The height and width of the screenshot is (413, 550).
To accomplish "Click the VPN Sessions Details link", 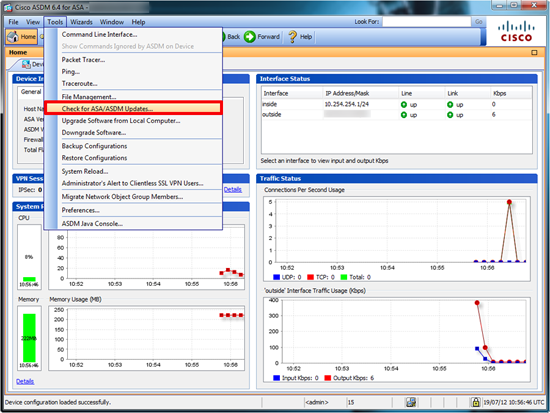I will [233, 189].
